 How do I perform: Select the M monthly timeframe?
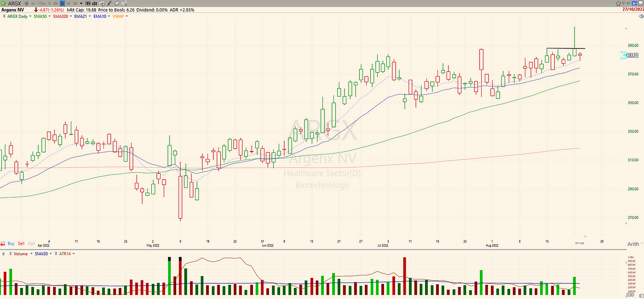coord(75,4)
